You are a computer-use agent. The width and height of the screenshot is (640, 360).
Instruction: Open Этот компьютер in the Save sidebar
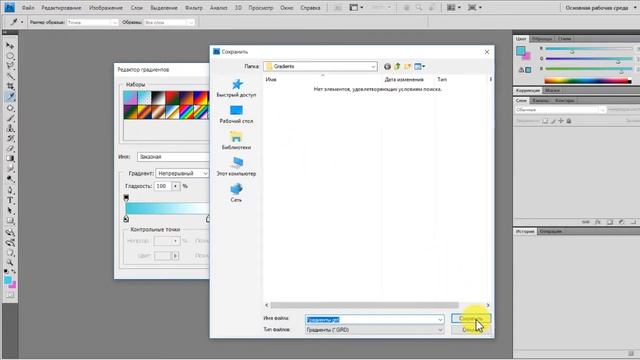[x=236, y=167]
